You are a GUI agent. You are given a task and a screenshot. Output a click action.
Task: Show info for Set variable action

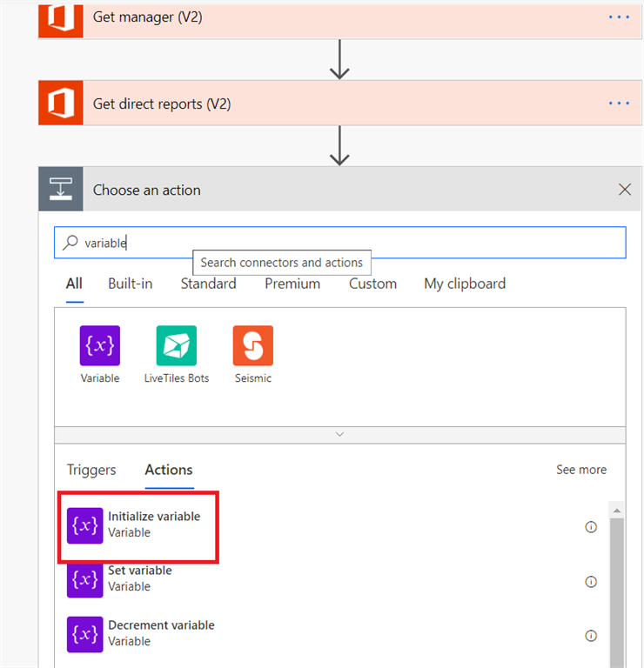pos(591,581)
